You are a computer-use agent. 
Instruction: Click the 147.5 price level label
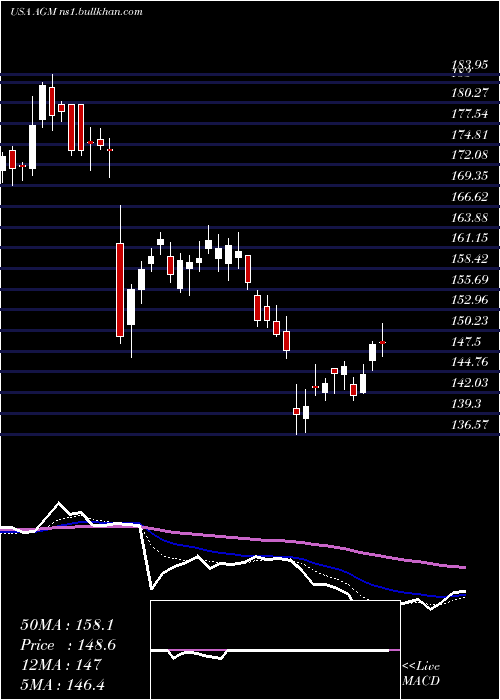click(x=466, y=342)
